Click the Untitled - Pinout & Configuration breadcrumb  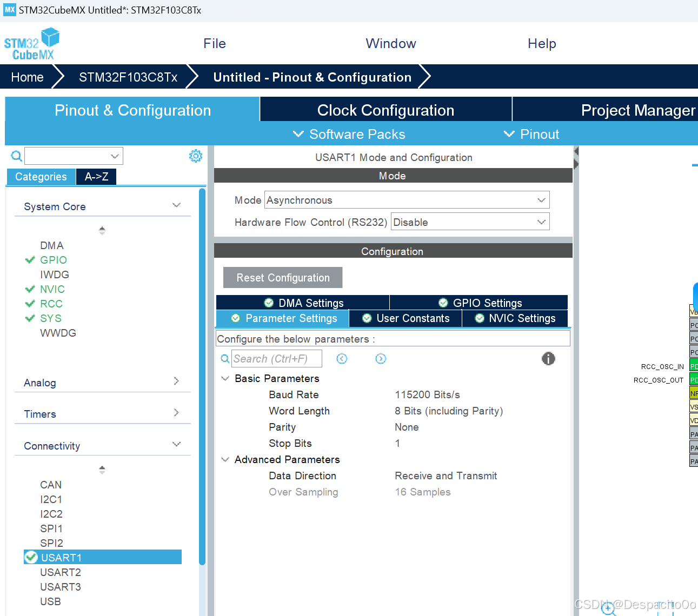(x=313, y=77)
